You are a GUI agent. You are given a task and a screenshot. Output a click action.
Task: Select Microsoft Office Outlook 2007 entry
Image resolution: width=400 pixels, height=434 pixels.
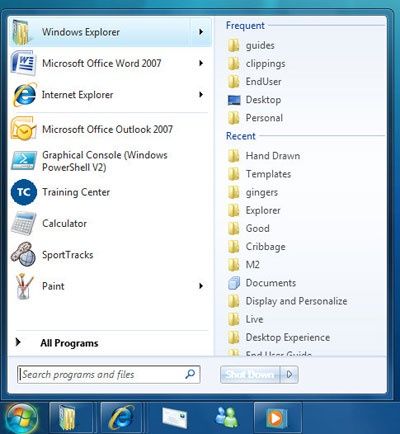click(110, 129)
